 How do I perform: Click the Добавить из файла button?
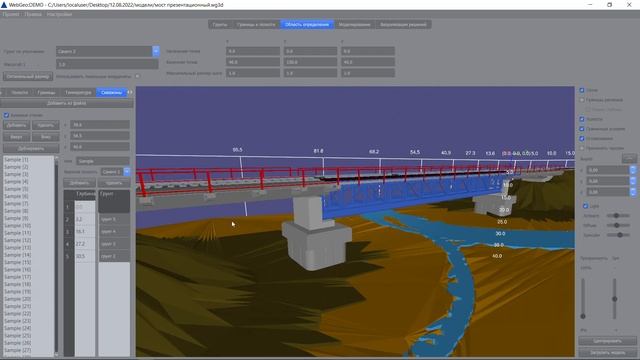tap(67, 103)
